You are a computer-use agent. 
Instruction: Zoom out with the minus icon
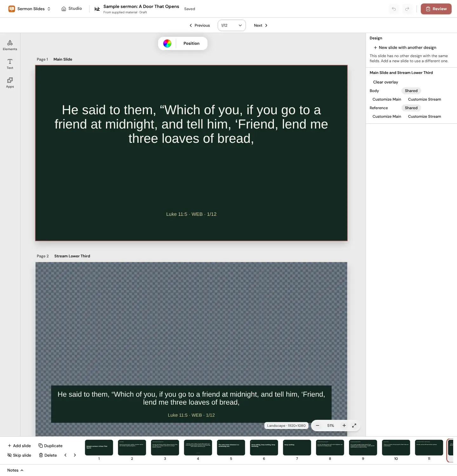coord(317,426)
